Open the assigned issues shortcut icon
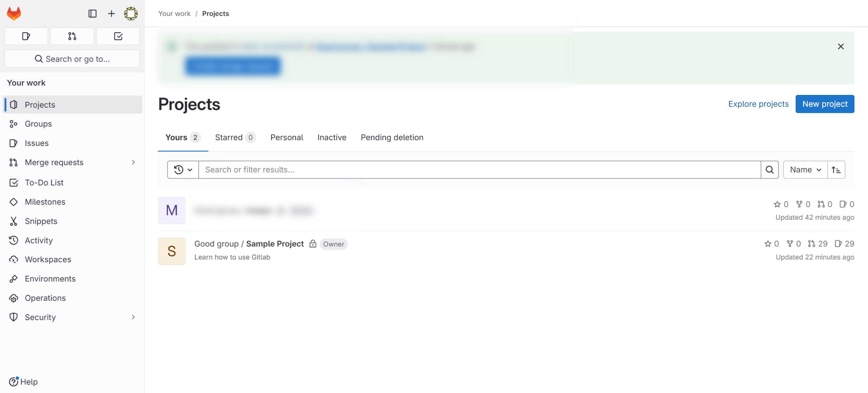 26,36
